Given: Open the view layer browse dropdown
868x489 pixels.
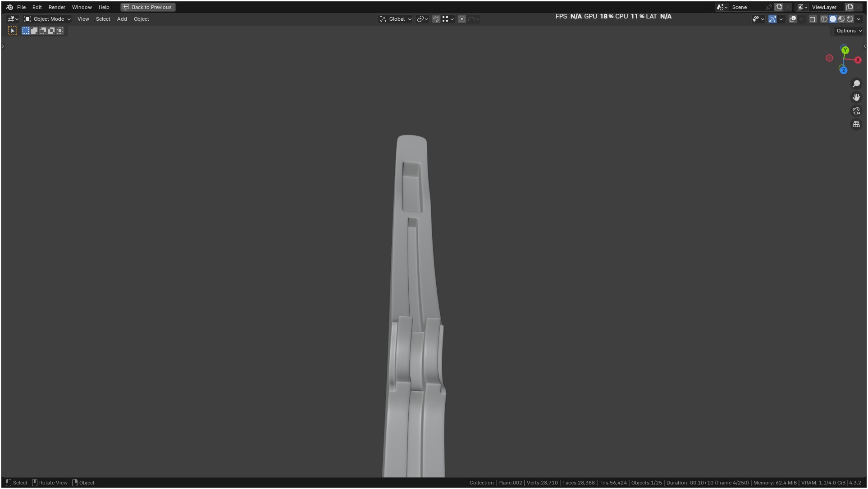Looking at the screenshot, I should 802,7.
